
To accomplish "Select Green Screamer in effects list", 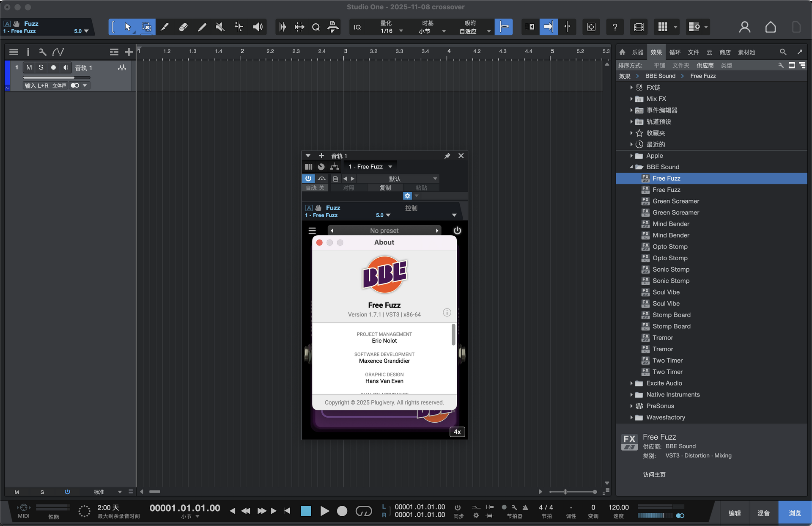I will point(675,201).
